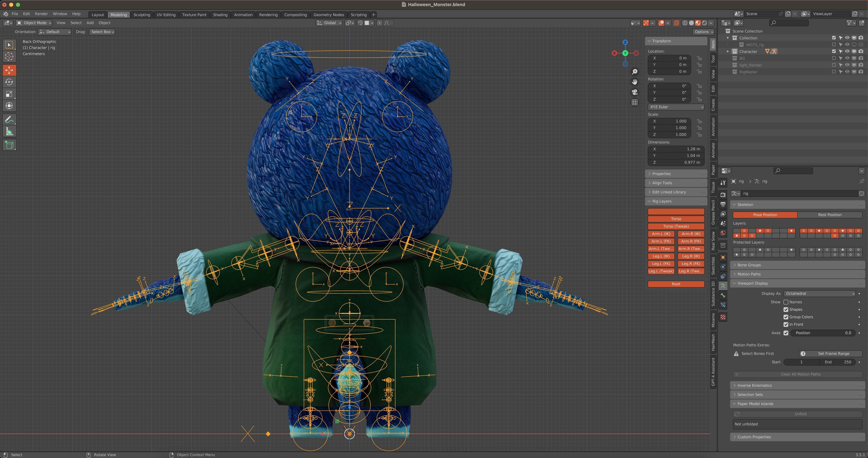Click the viewport zoom magnifier icon
Viewport: 868px width, 458px height.
pos(634,72)
